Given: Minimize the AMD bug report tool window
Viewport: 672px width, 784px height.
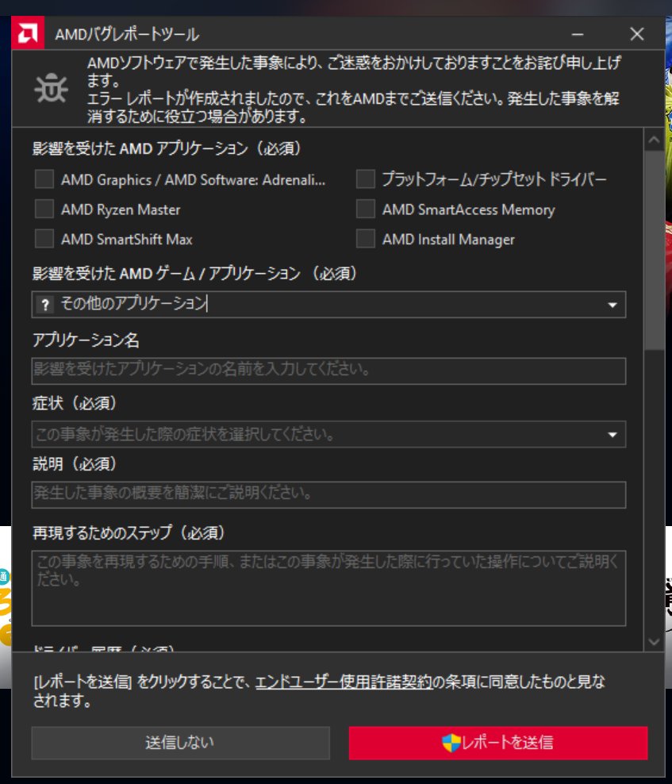Looking at the screenshot, I should pos(578,34).
